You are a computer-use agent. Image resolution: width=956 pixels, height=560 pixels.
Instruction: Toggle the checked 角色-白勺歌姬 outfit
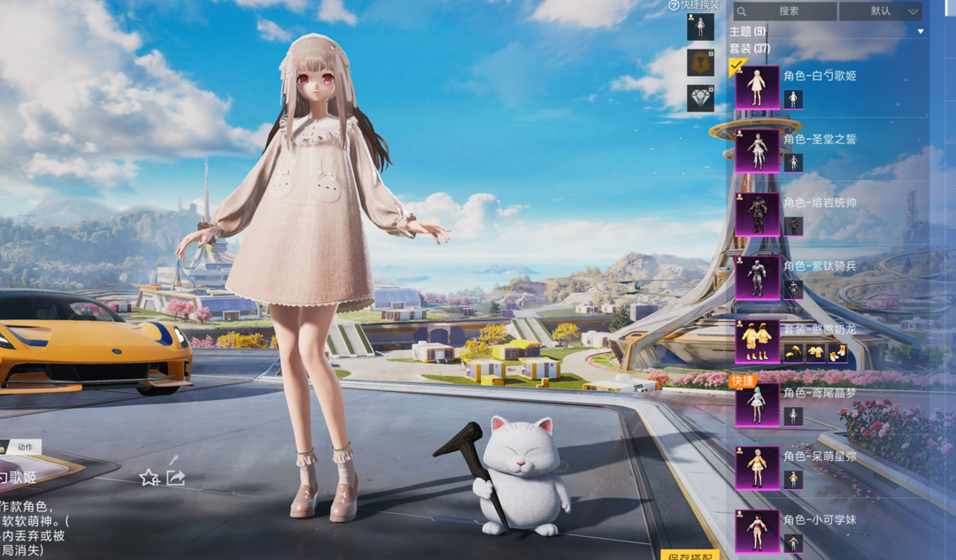757,88
